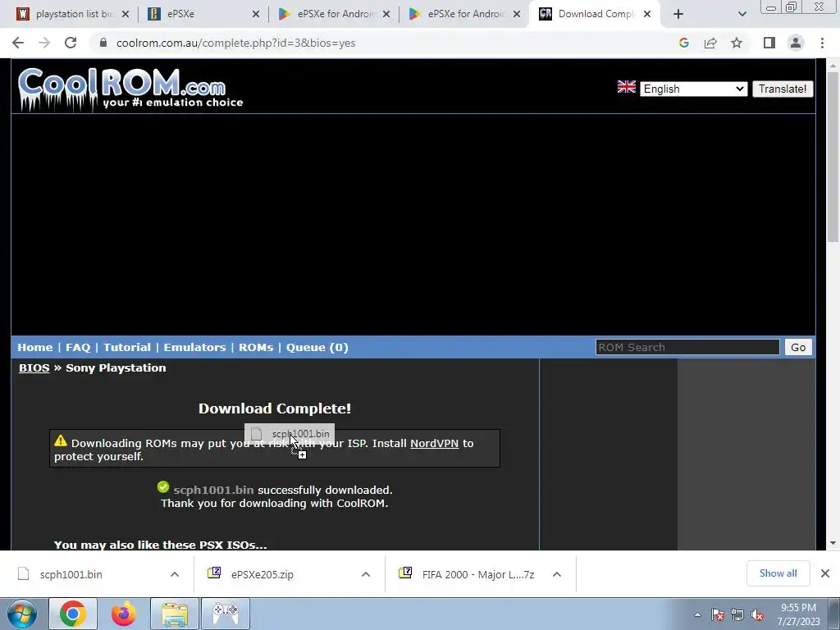This screenshot has height=630, width=840.
Task: Open the Windows Start button
Action: pyautogui.click(x=22, y=614)
